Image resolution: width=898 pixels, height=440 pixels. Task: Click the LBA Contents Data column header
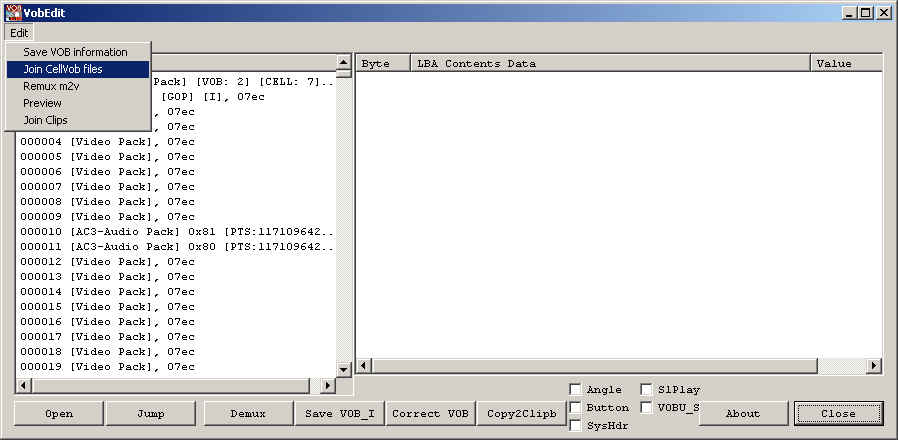click(x=611, y=64)
